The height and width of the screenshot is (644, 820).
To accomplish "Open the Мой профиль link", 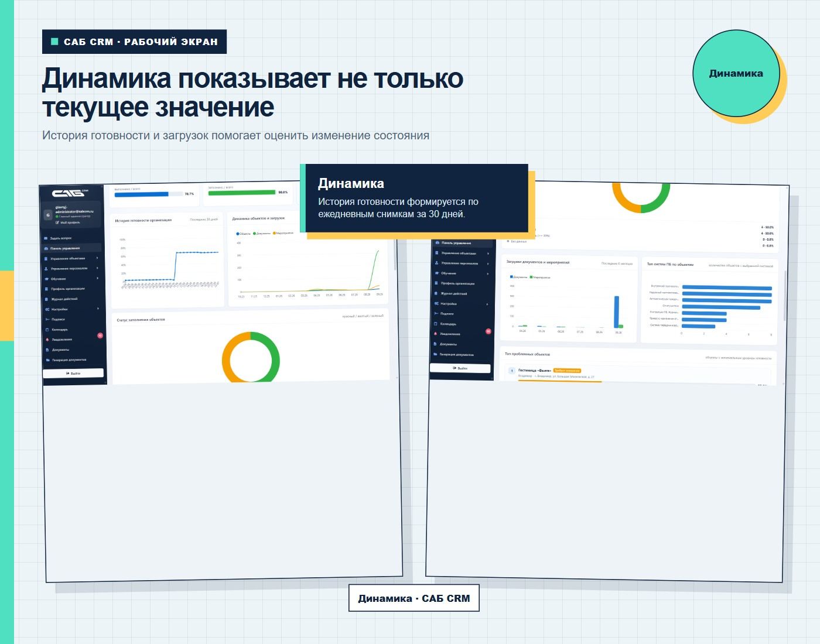I will point(67,222).
